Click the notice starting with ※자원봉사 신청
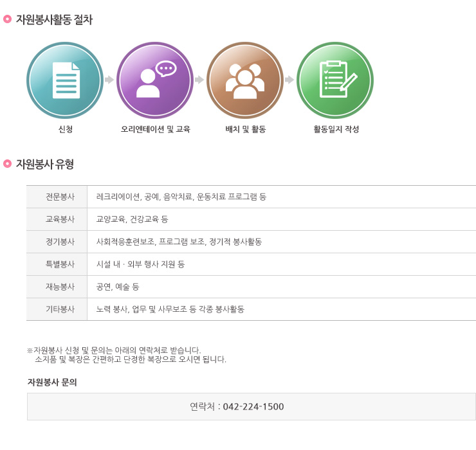 [x=114, y=350]
